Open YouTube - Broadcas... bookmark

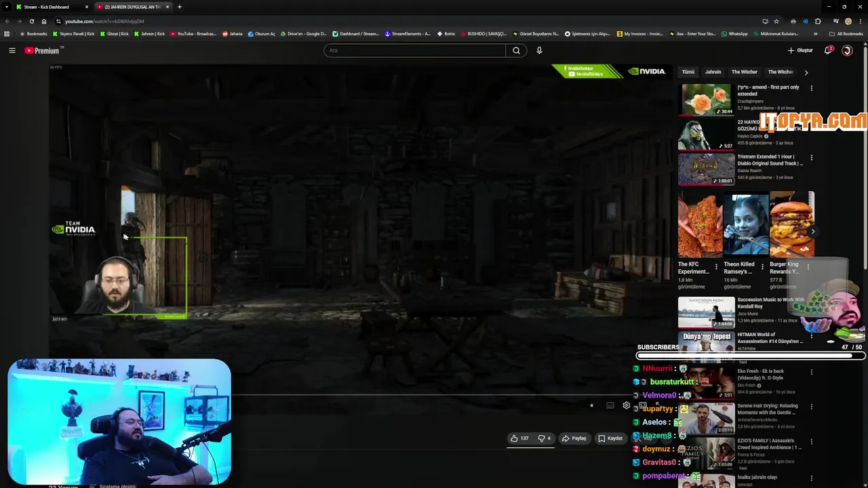pyautogui.click(x=193, y=34)
